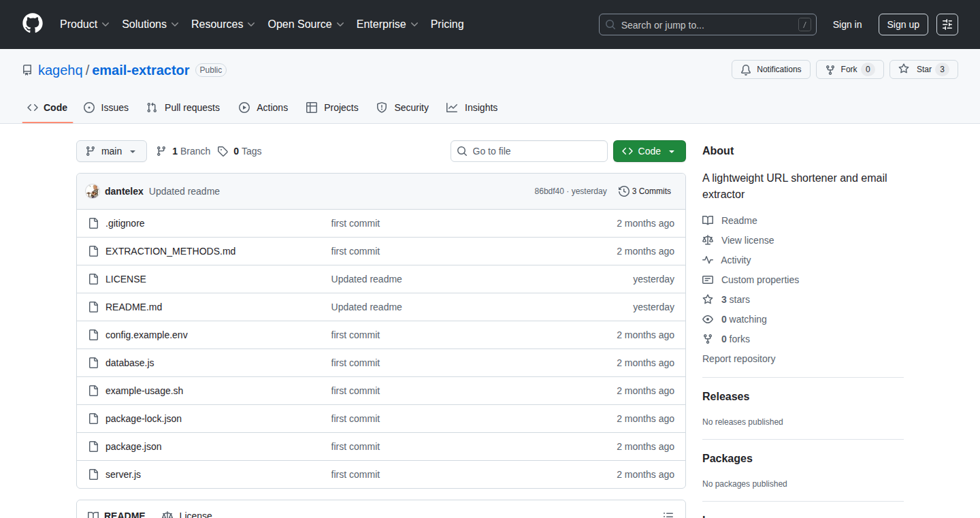The image size is (980, 518).
Task: Open the .gitignore file
Action: click(x=125, y=223)
